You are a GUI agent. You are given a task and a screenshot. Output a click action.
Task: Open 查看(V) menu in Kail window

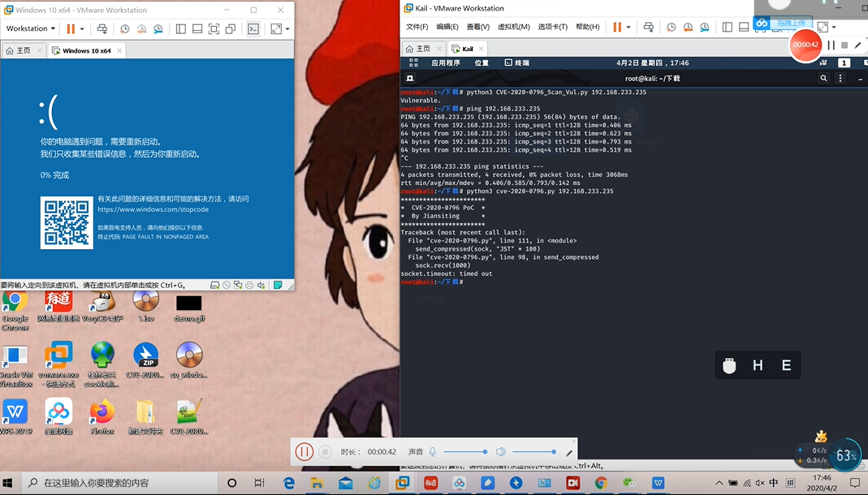(x=477, y=27)
